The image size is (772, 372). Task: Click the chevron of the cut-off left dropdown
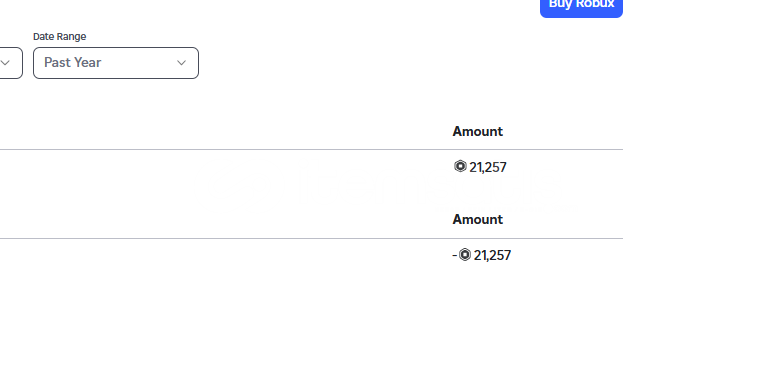(5, 63)
